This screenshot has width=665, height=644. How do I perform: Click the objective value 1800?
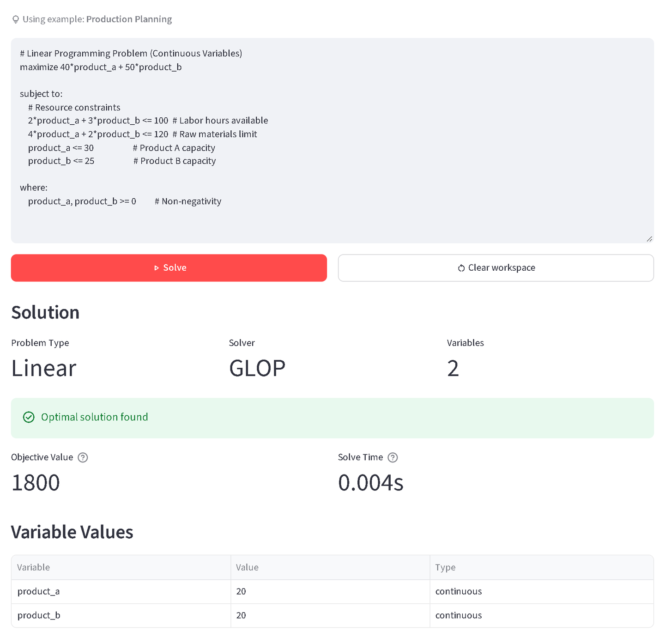coord(36,483)
